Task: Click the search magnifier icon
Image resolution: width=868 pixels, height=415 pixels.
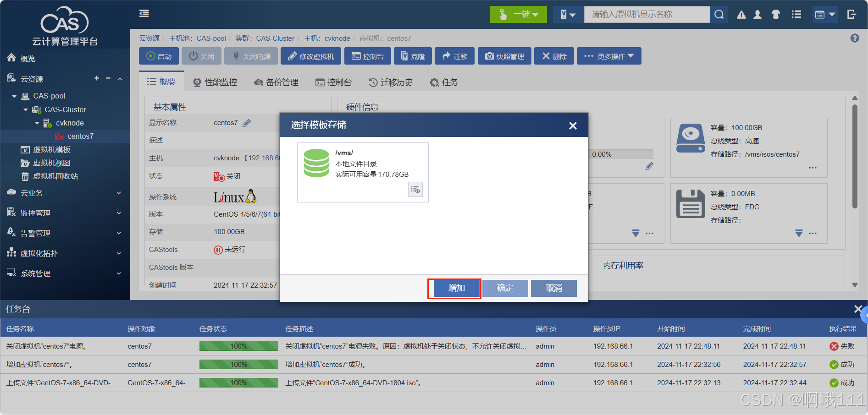Action: [x=719, y=14]
